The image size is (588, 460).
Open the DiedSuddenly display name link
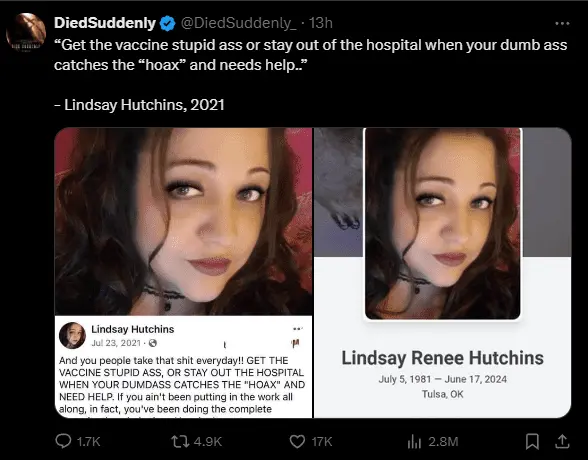pyautogui.click(x=105, y=23)
